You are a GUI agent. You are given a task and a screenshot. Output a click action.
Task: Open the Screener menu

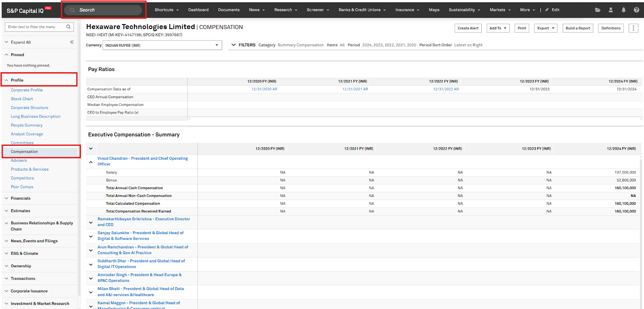point(318,10)
